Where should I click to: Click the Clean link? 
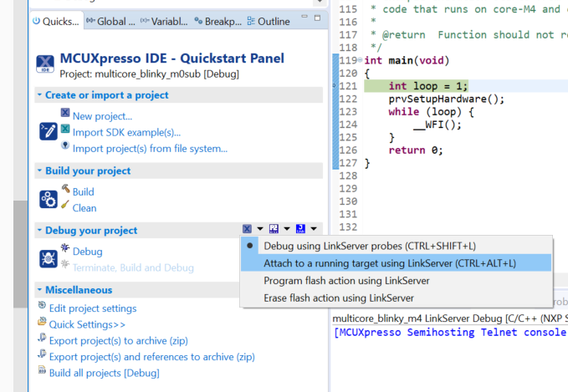84,208
